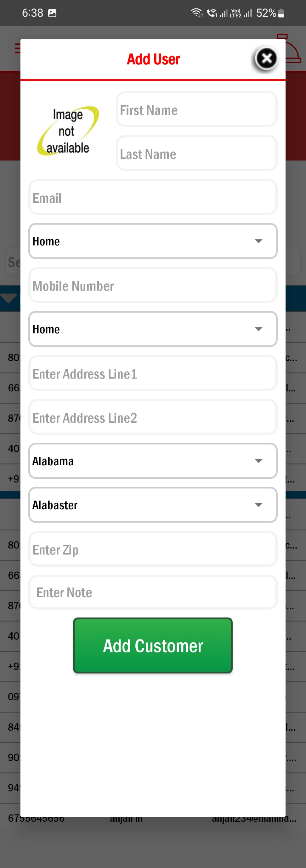
Task: Tap the Wi-Fi icon in status bar
Action: point(196,13)
